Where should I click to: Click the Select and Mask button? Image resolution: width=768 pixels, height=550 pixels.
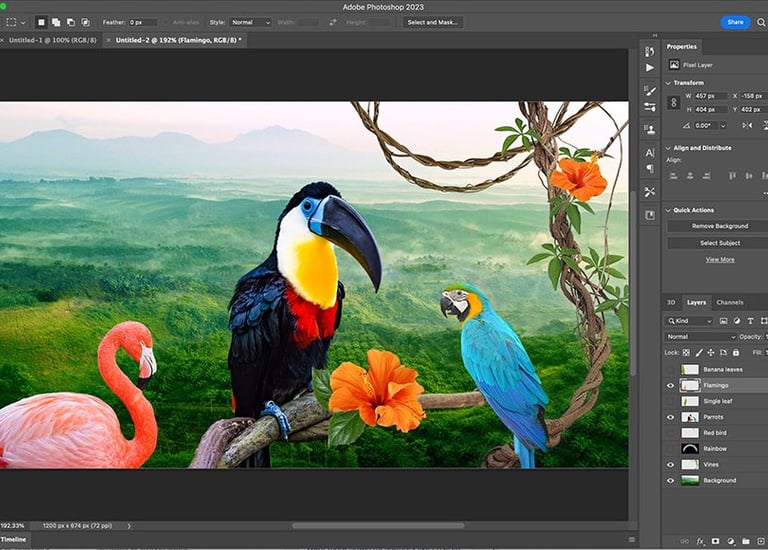click(432, 23)
